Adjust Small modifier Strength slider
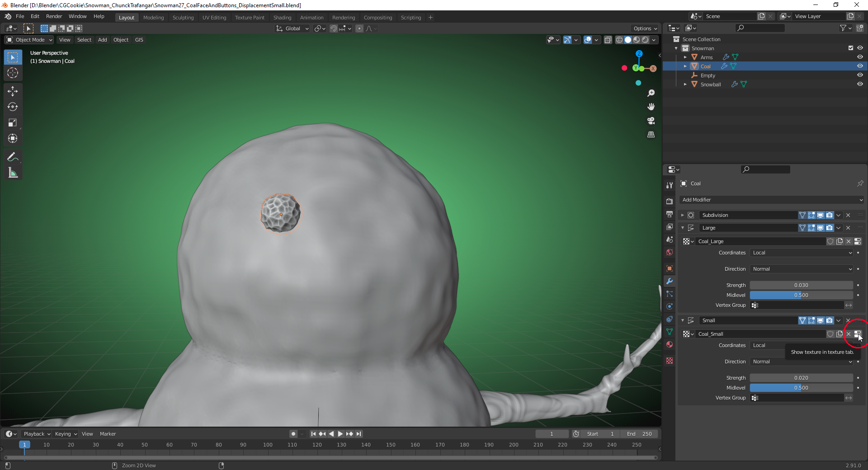 (x=802, y=378)
